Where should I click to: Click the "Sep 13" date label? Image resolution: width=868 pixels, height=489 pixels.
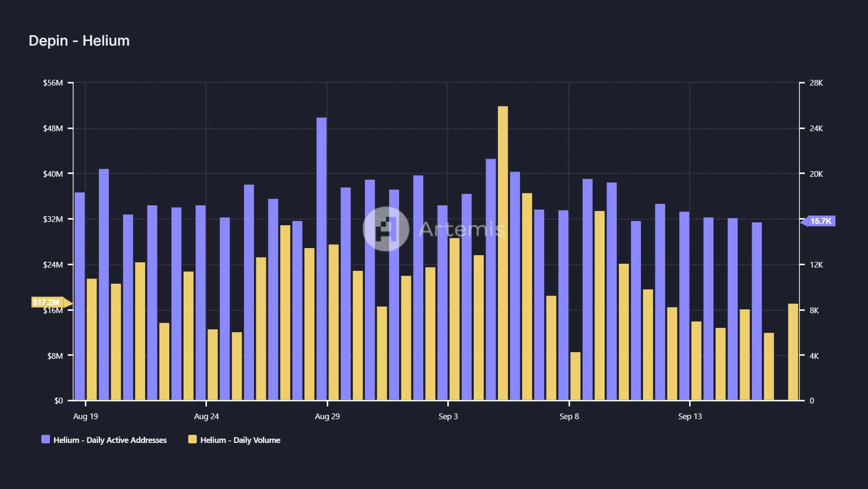coord(690,416)
